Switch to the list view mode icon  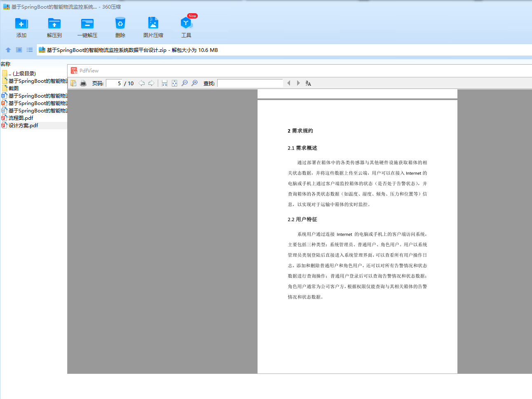click(x=30, y=50)
